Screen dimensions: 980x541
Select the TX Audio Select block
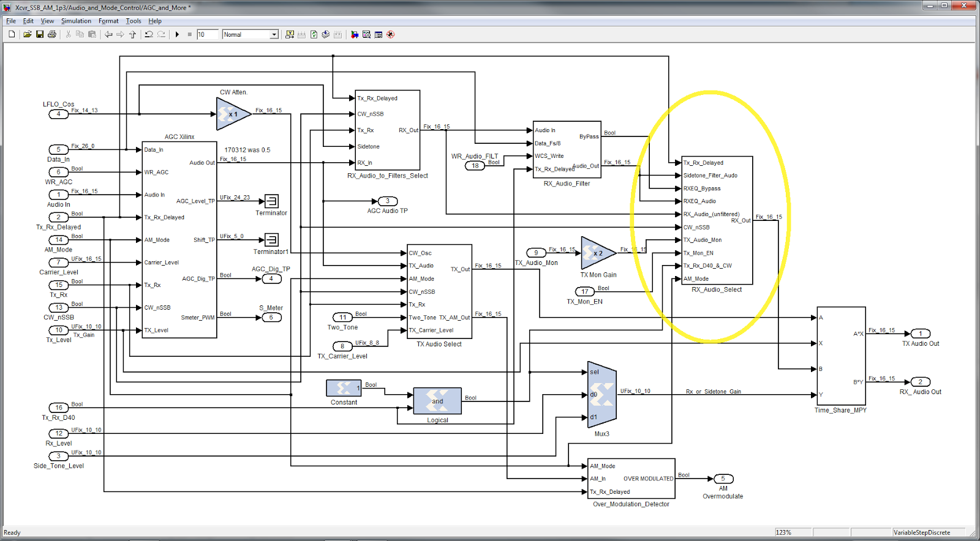[x=439, y=291]
